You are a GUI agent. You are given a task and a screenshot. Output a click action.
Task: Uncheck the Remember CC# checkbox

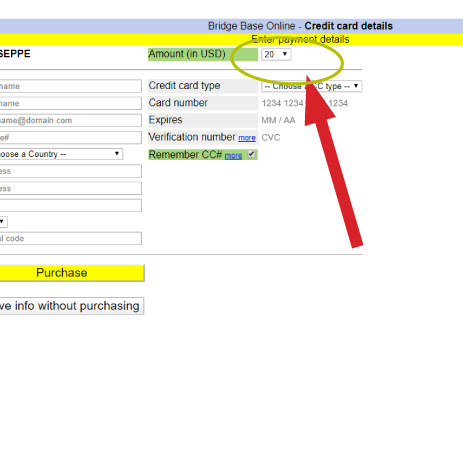(x=251, y=154)
